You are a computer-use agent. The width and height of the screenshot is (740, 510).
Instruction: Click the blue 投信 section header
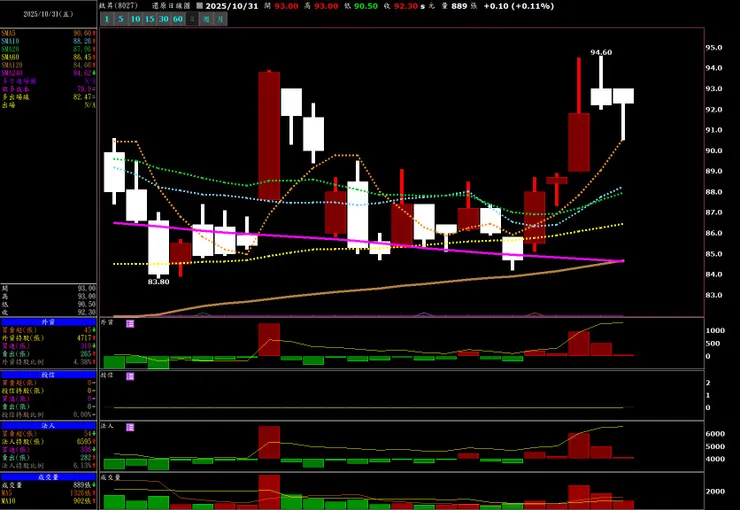pos(49,375)
